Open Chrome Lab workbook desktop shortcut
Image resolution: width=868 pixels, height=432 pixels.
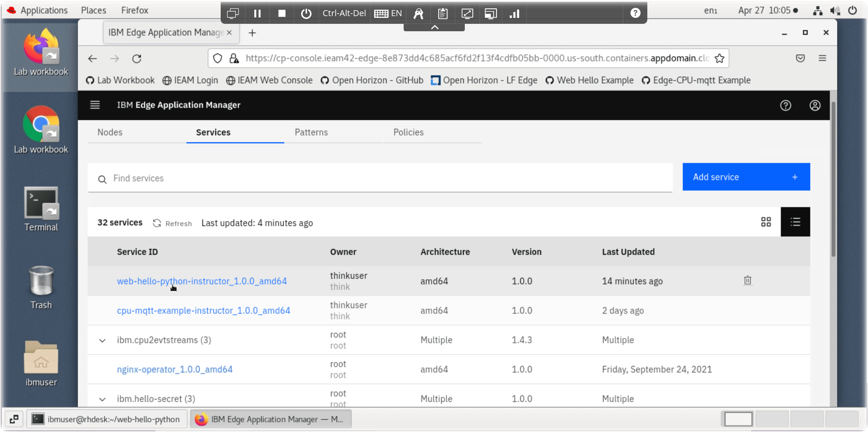[41, 130]
